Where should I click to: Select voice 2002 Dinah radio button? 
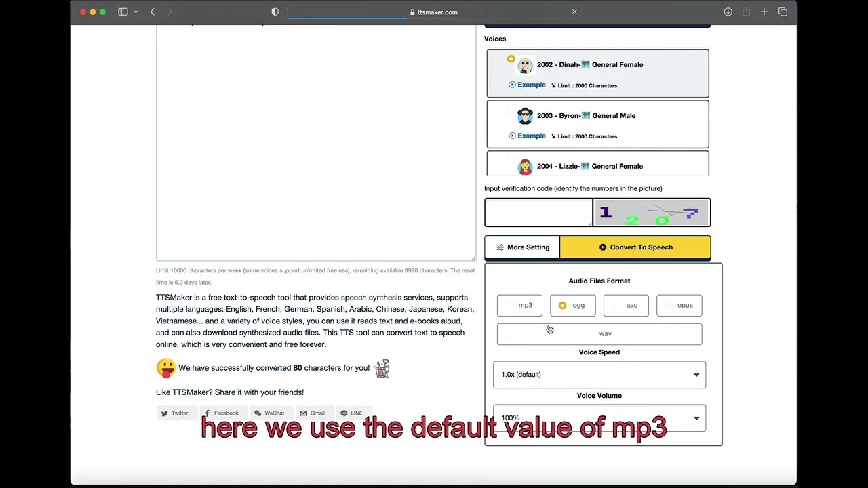[511, 59]
